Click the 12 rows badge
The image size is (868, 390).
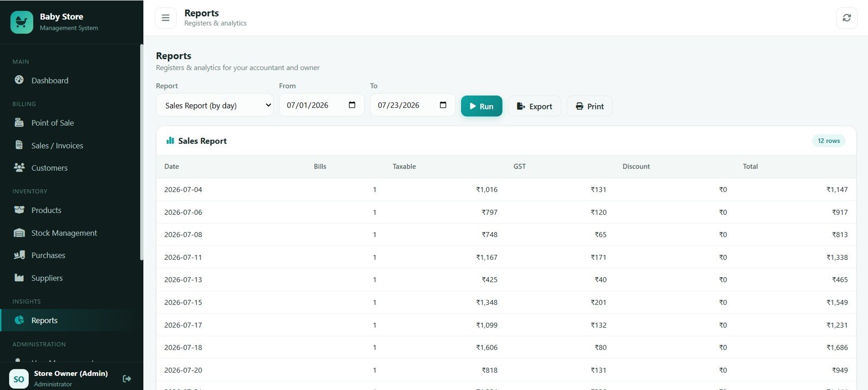point(828,140)
